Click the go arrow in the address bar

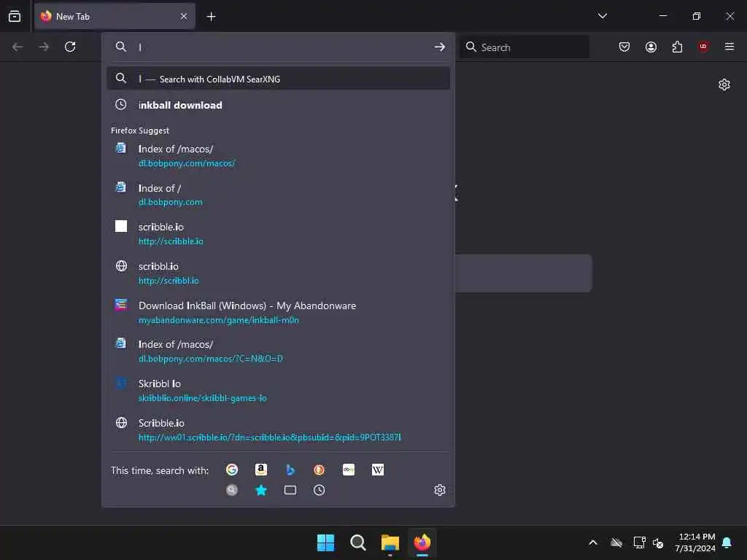[440, 47]
